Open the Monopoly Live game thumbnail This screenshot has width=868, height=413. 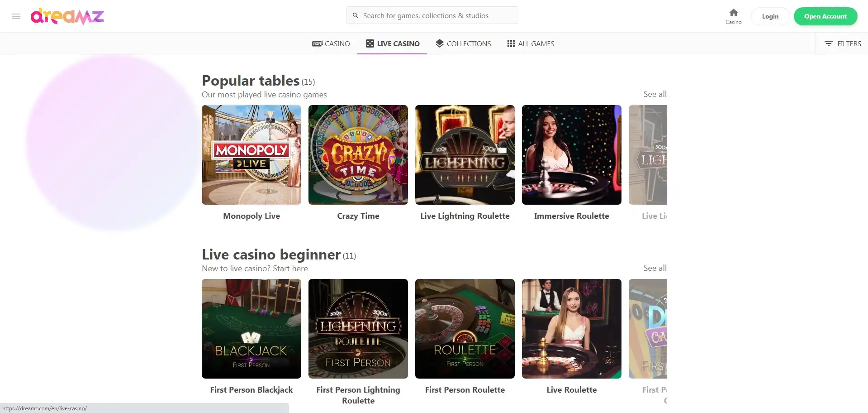click(251, 155)
